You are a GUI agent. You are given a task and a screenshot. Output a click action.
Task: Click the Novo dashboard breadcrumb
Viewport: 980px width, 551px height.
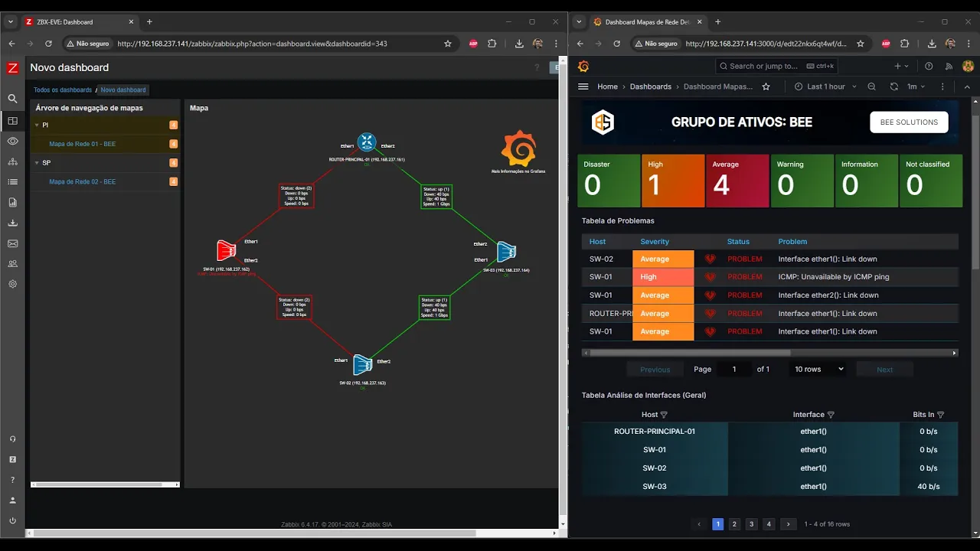click(x=123, y=90)
